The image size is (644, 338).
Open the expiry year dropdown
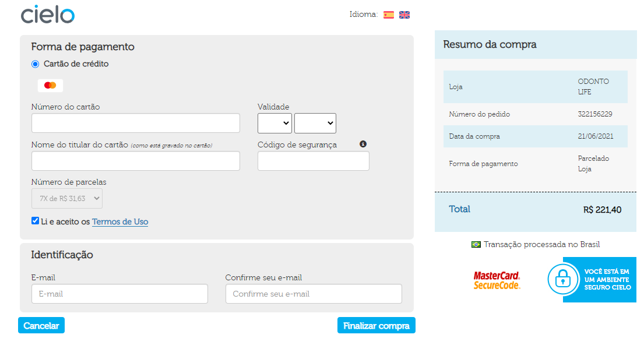click(315, 123)
